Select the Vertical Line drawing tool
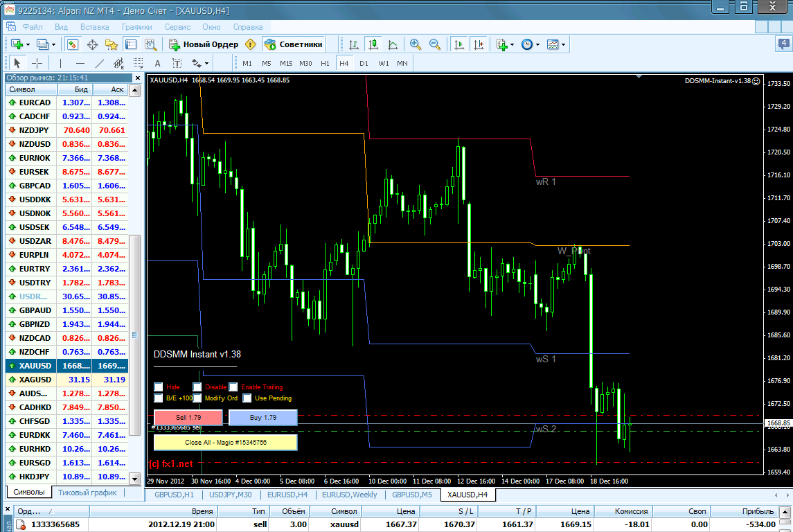793x532 pixels. [x=60, y=63]
